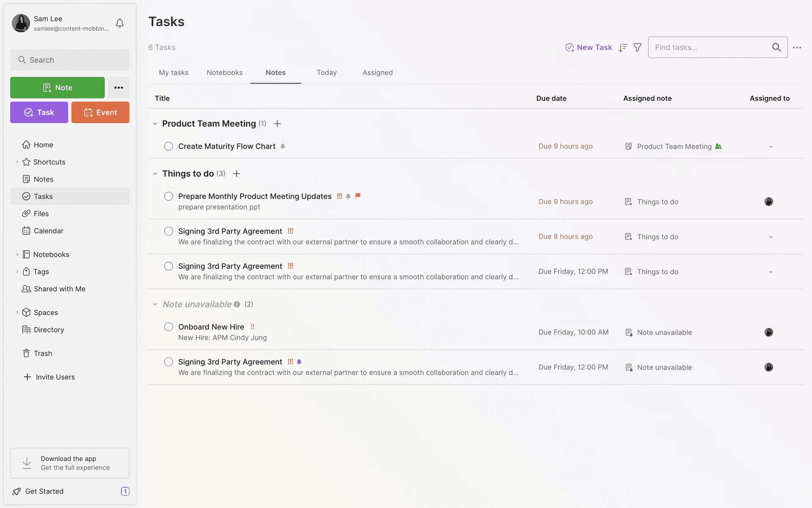Mark Create Maturity Flow Chart complete
The height and width of the screenshot is (508, 812).
(x=168, y=146)
